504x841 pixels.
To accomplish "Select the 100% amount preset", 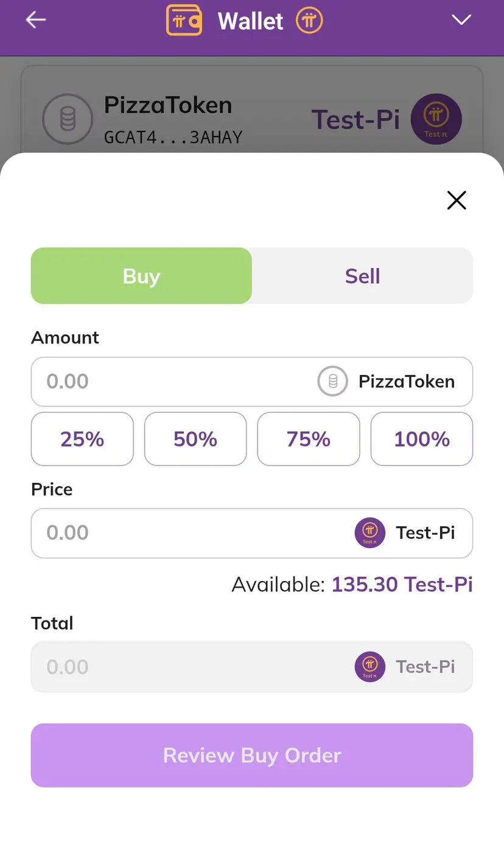I will [422, 439].
